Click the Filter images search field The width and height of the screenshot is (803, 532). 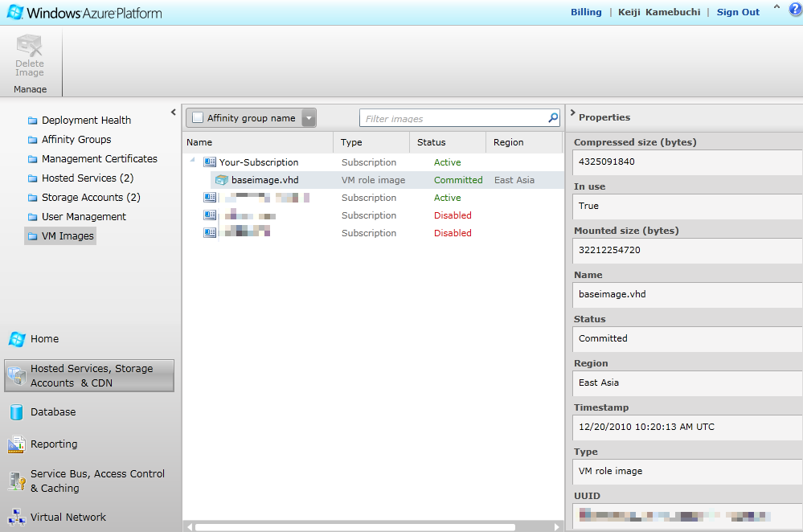453,118
